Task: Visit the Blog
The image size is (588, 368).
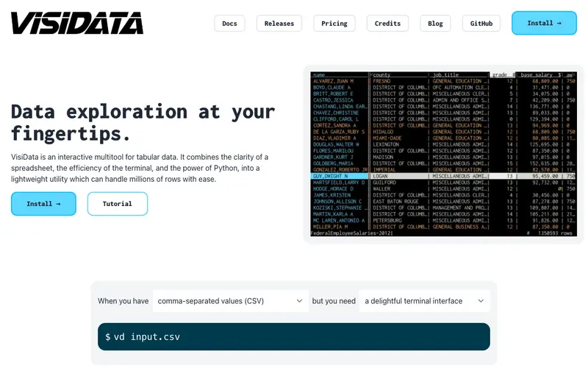Action: tap(435, 24)
